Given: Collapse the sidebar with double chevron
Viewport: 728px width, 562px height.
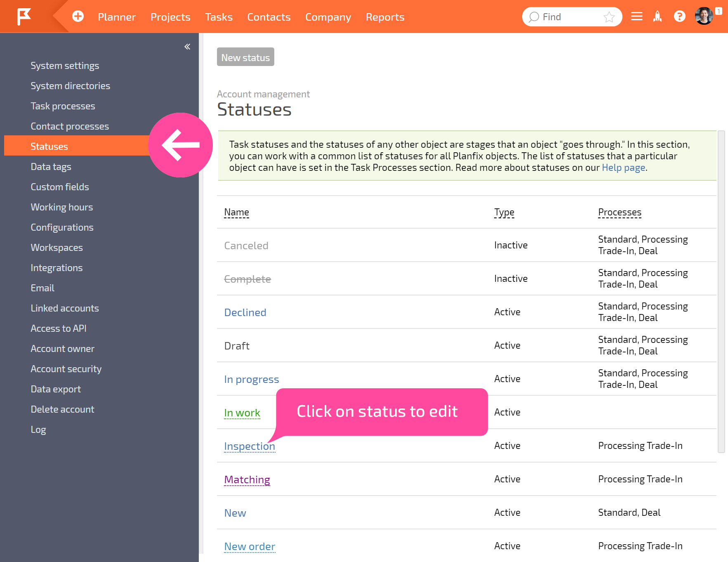Looking at the screenshot, I should tap(187, 47).
